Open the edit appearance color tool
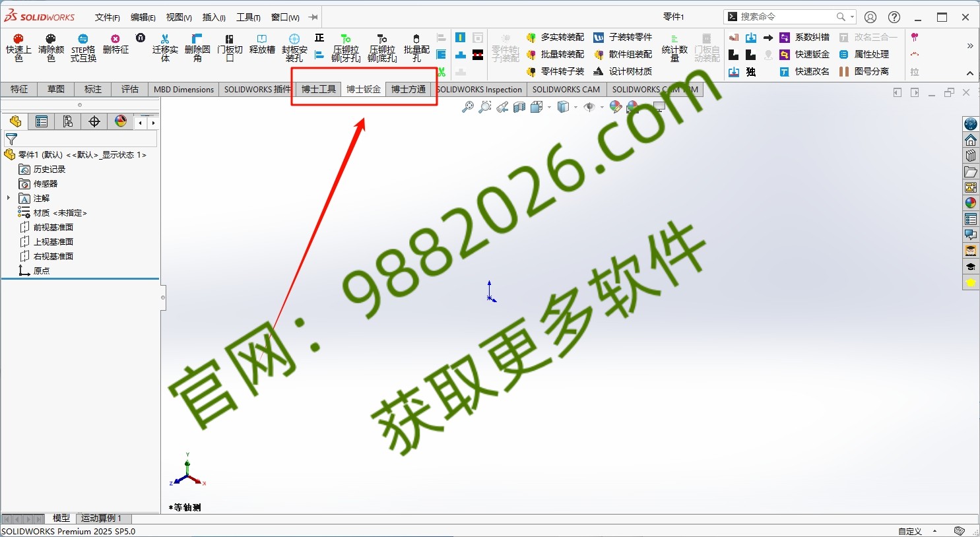This screenshot has width=980, height=537. [614, 107]
